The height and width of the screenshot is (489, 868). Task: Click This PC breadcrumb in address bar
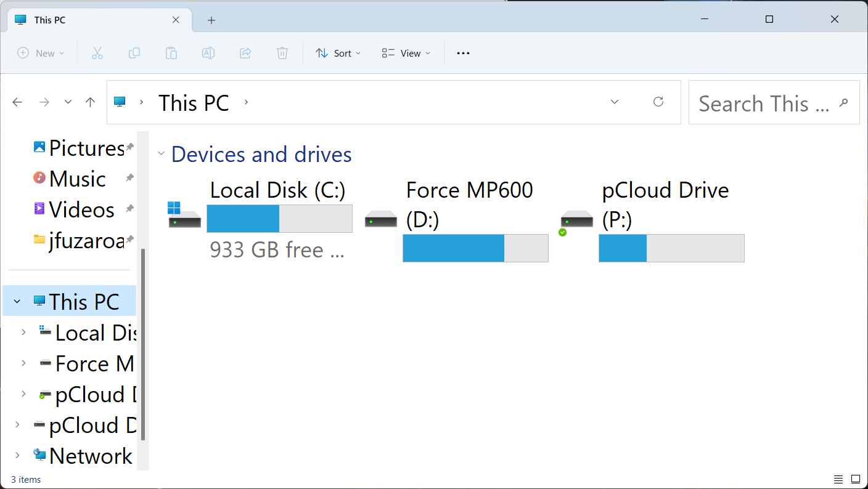[x=194, y=103]
